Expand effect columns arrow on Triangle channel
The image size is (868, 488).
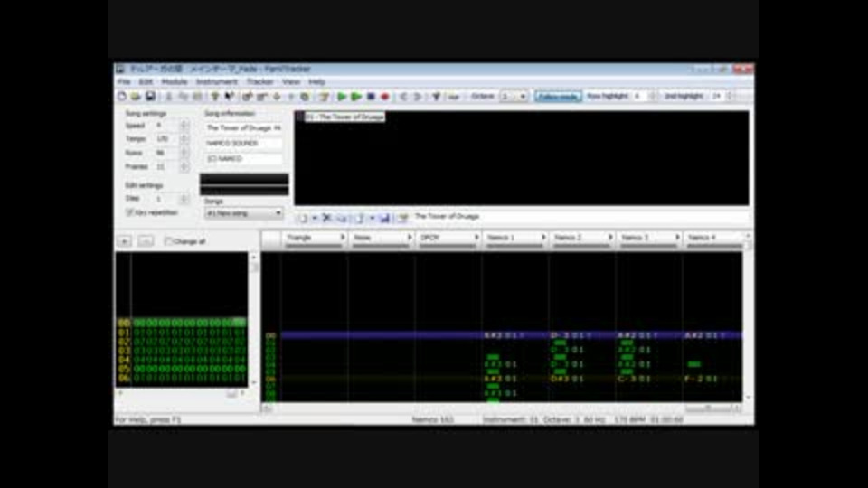[x=342, y=238]
